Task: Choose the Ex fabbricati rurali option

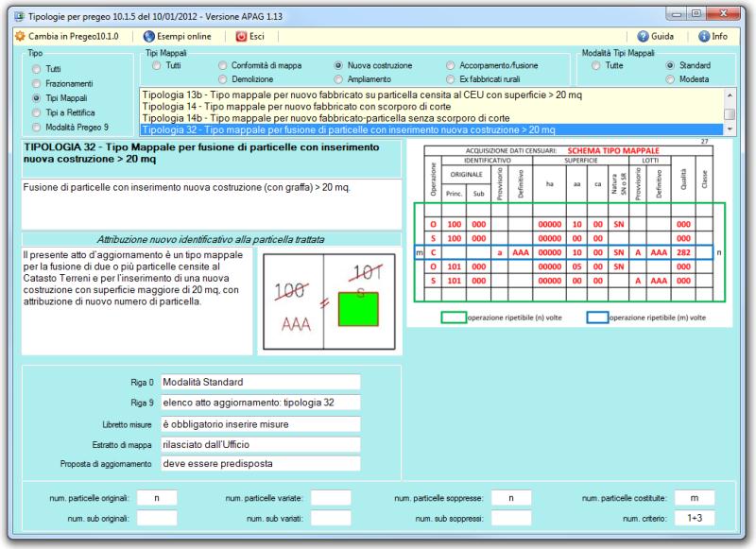Action: 451,79
